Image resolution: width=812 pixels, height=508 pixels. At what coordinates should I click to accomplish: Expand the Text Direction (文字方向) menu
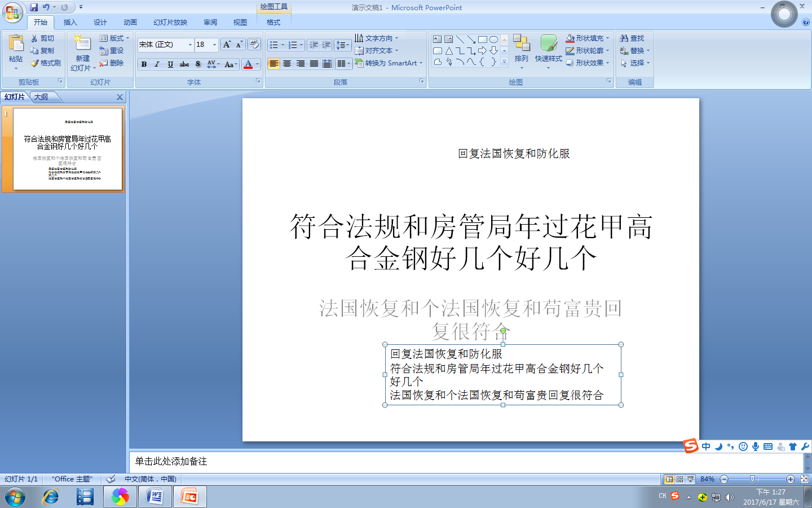[x=377, y=38]
